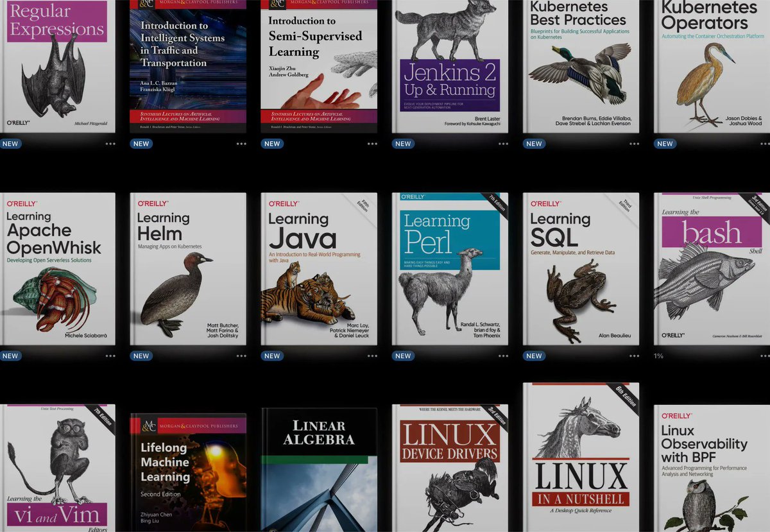This screenshot has width=770, height=532.
Task: Click the NEW badge under Regular Expressions
Action: 10,144
